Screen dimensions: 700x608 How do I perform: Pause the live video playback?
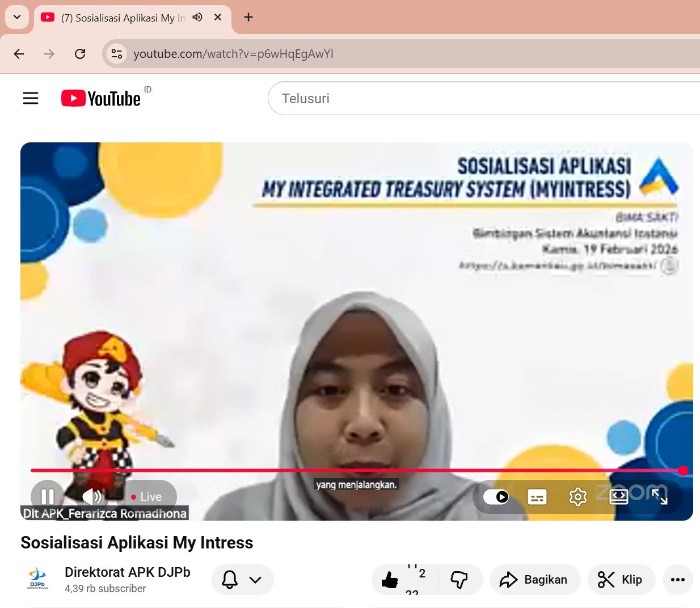[x=48, y=497]
